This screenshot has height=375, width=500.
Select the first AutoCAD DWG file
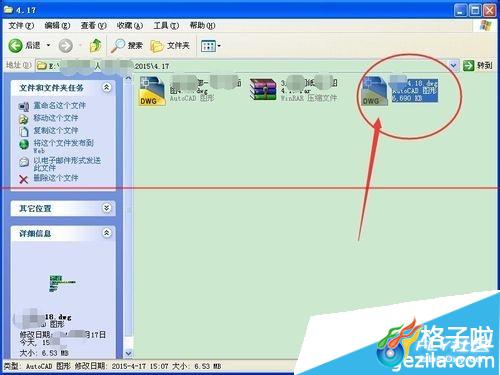click(x=152, y=91)
